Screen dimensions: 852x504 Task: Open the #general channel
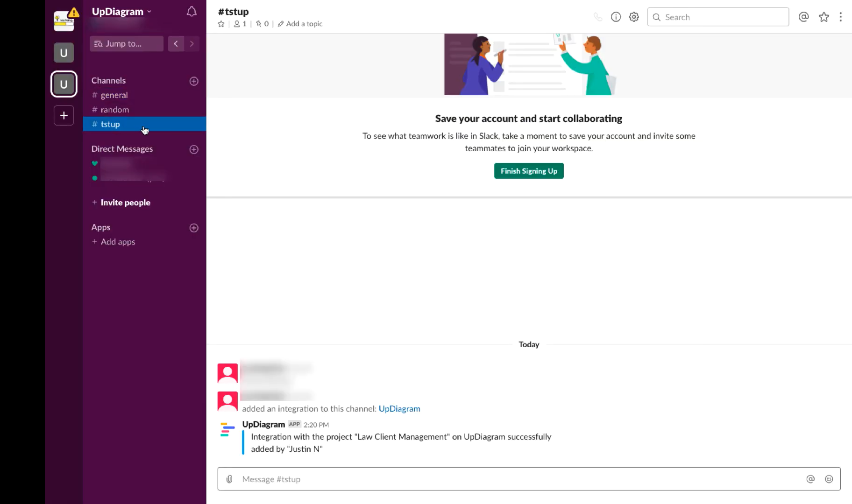click(145, 95)
